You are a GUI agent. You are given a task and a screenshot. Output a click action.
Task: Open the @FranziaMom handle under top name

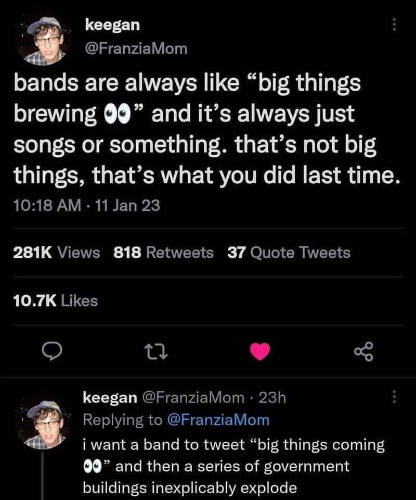[x=136, y=49]
